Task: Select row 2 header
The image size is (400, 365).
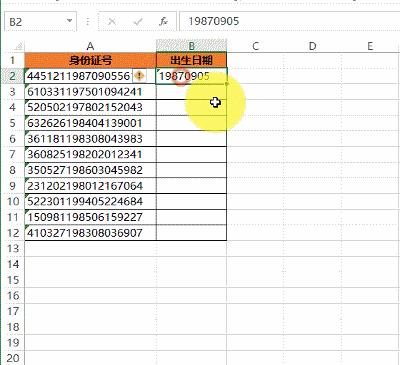Action: [x=13, y=76]
